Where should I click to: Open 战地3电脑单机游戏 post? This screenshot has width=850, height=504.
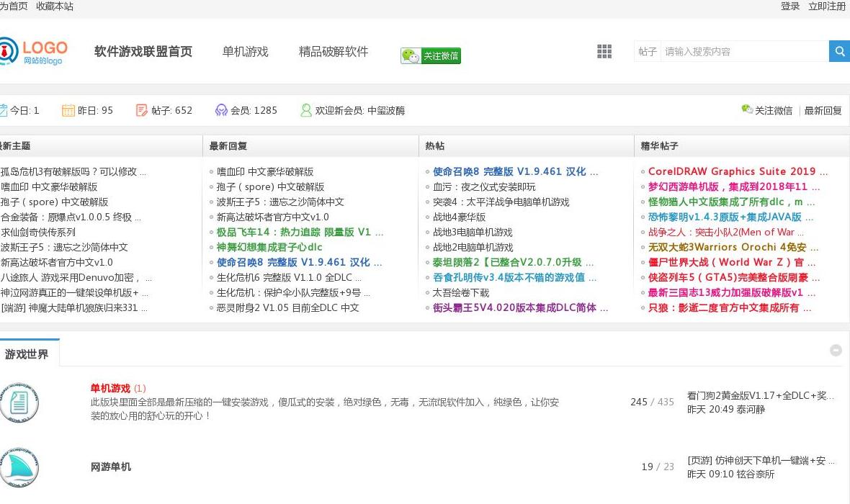tap(473, 233)
